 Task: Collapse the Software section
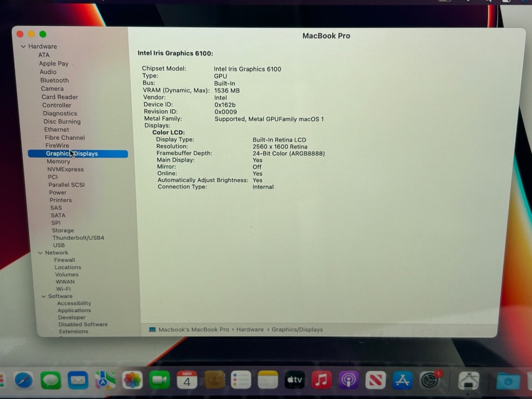[x=44, y=296]
